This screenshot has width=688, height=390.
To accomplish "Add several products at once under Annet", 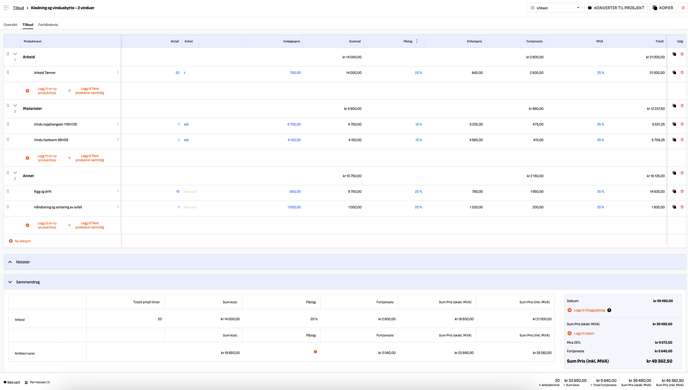I will point(87,225).
